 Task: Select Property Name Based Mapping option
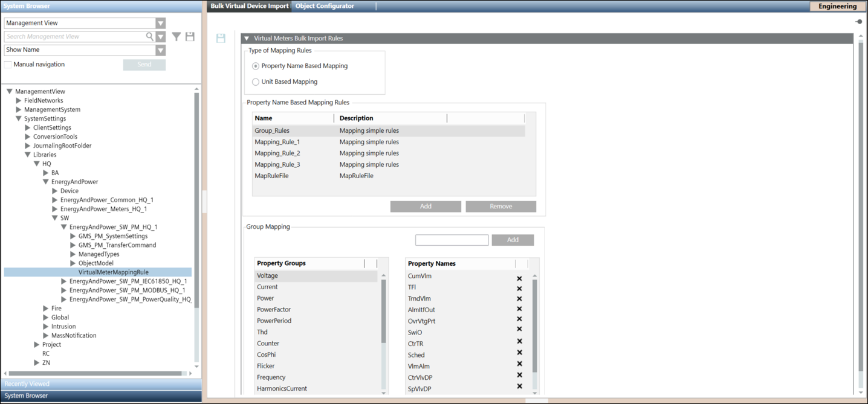[x=256, y=66]
